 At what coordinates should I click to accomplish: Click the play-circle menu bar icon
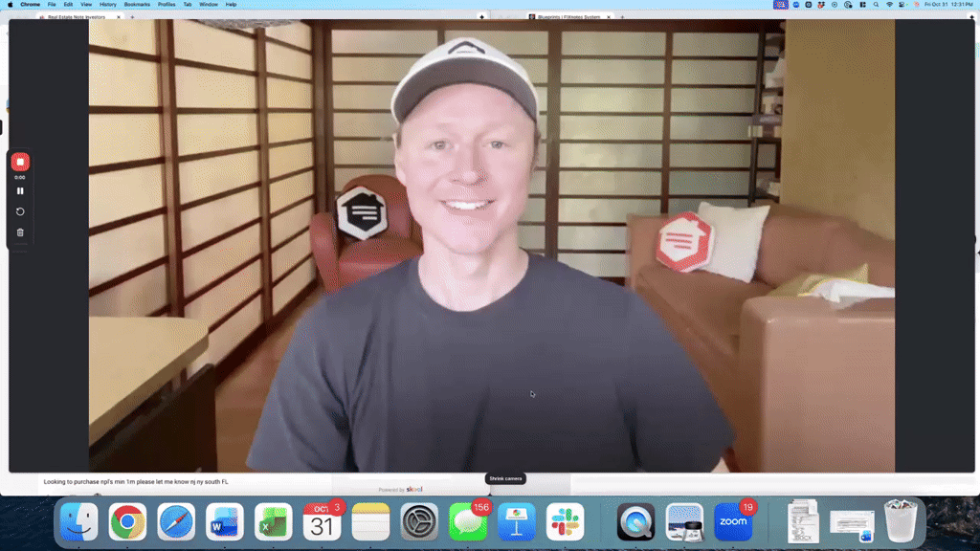coord(835,5)
